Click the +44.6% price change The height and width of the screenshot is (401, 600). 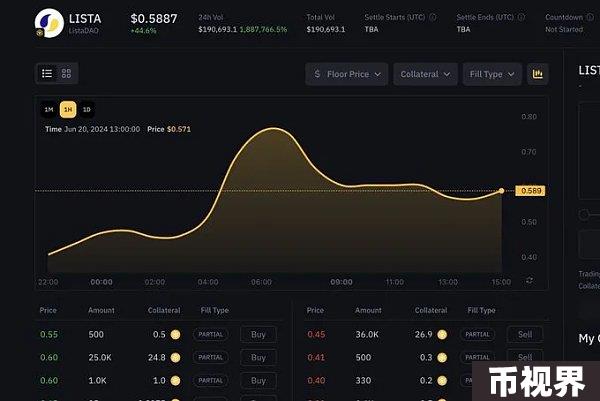(143, 31)
